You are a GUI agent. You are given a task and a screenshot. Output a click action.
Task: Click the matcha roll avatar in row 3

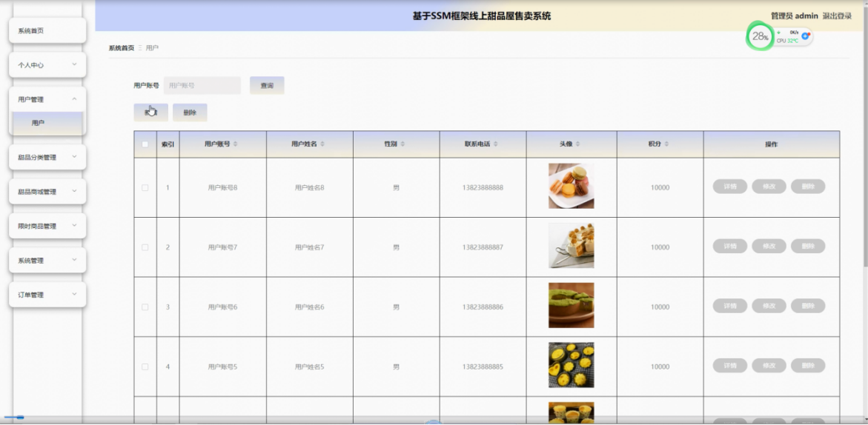(572, 305)
